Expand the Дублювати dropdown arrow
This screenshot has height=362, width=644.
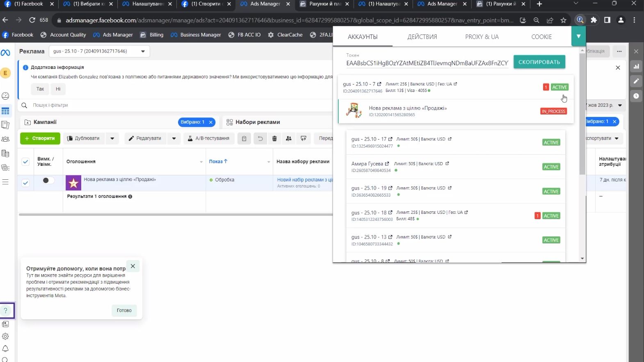click(112, 138)
